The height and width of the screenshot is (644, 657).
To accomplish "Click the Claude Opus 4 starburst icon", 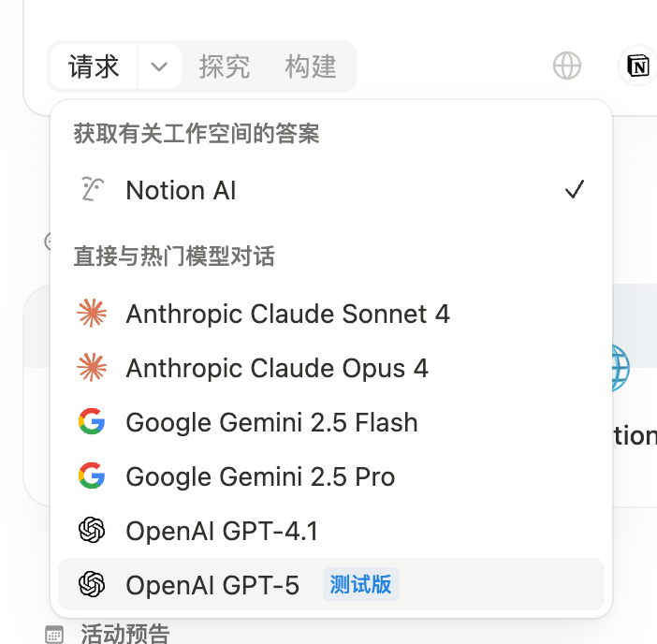I will click(x=92, y=368).
